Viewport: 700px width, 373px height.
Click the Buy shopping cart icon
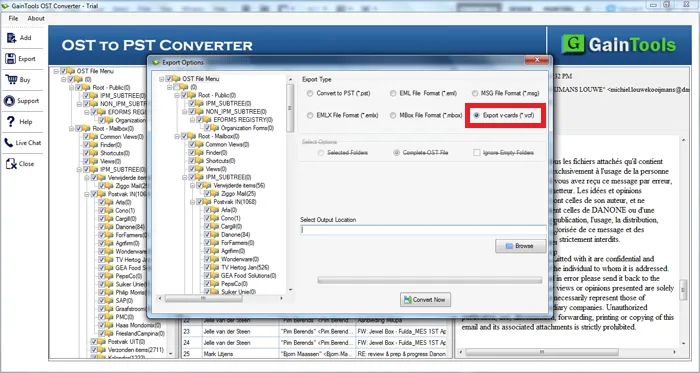11,79
